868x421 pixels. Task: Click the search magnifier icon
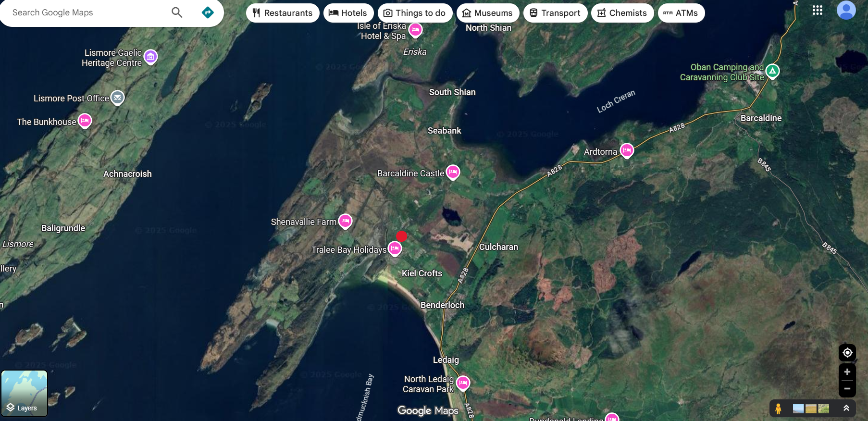coord(177,12)
